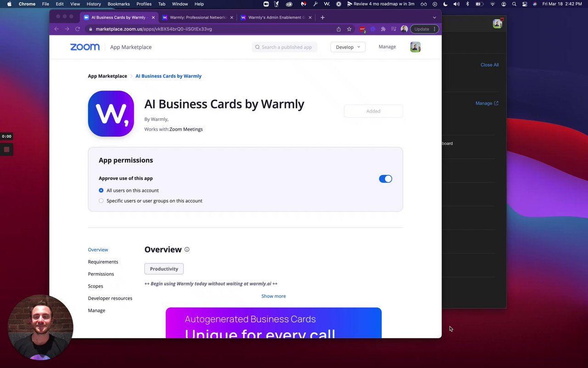Viewport: 588px width, 368px height.
Task: Go to the Requirements section in the sidebar
Action: coord(103,262)
